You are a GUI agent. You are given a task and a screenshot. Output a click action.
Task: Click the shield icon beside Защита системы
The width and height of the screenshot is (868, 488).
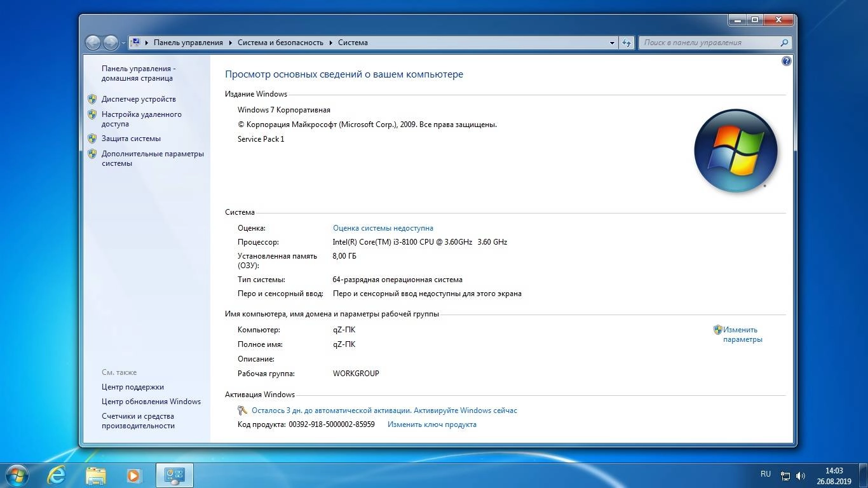point(92,139)
